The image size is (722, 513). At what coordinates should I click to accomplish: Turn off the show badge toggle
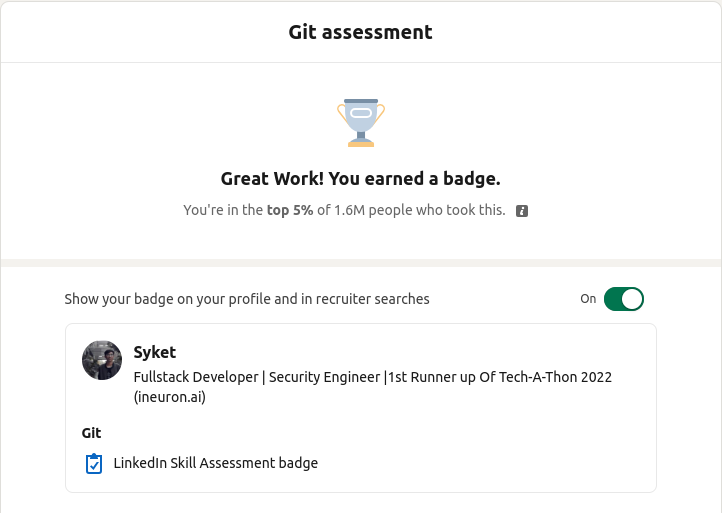point(624,299)
